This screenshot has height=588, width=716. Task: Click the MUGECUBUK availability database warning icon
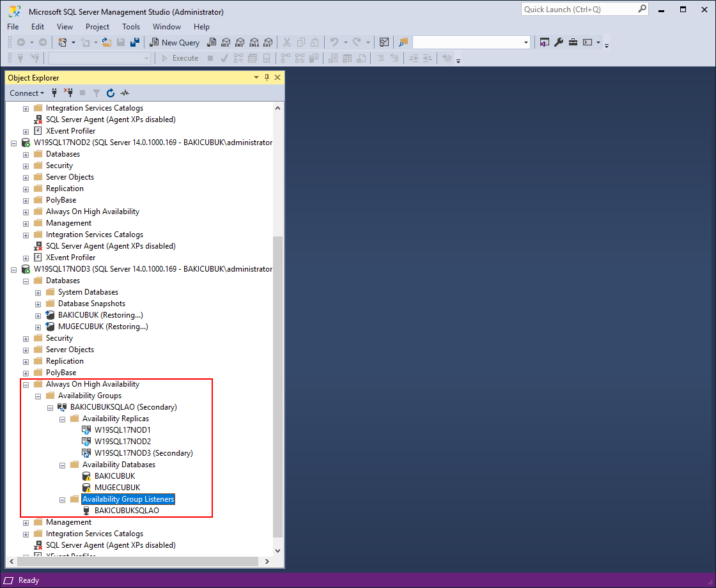(86, 488)
